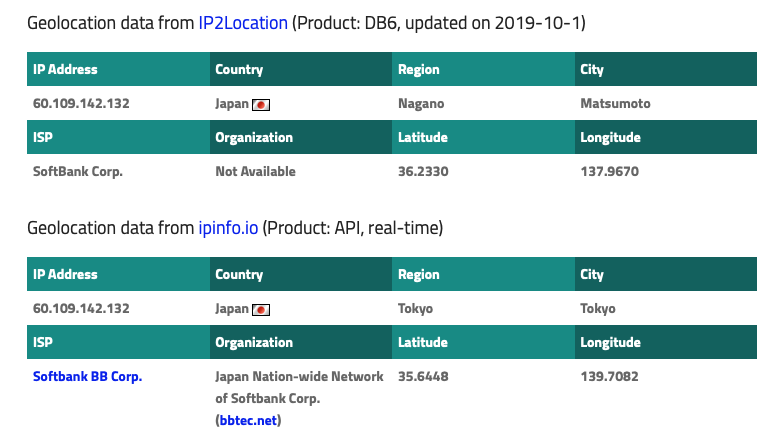Screen dimensions: 769x442
Task: Click the Japan flag icon in IP2Location table
Action: (261, 104)
